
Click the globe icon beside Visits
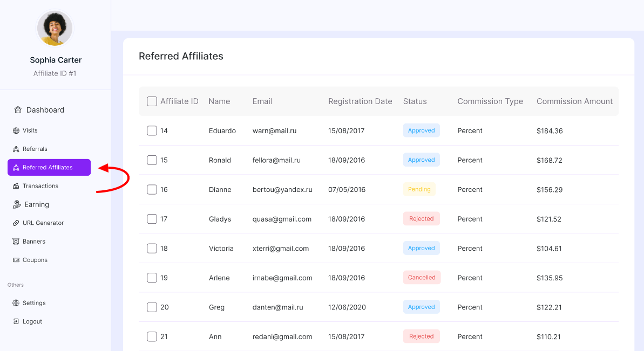click(16, 130)
